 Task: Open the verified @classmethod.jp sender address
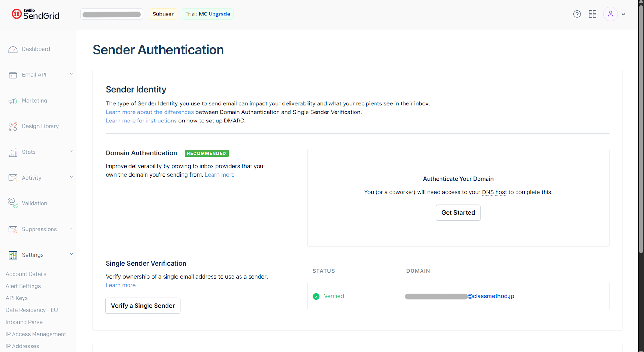[459, 296]
